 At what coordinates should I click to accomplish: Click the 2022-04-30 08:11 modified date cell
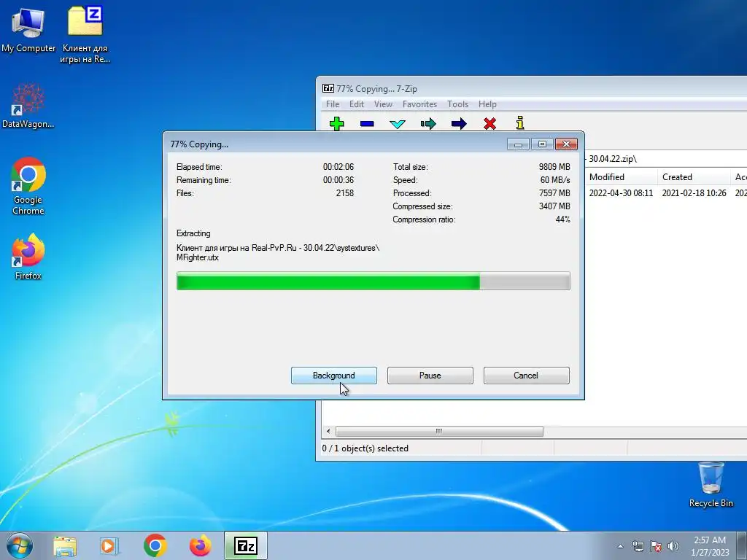(x=622, y=192)
